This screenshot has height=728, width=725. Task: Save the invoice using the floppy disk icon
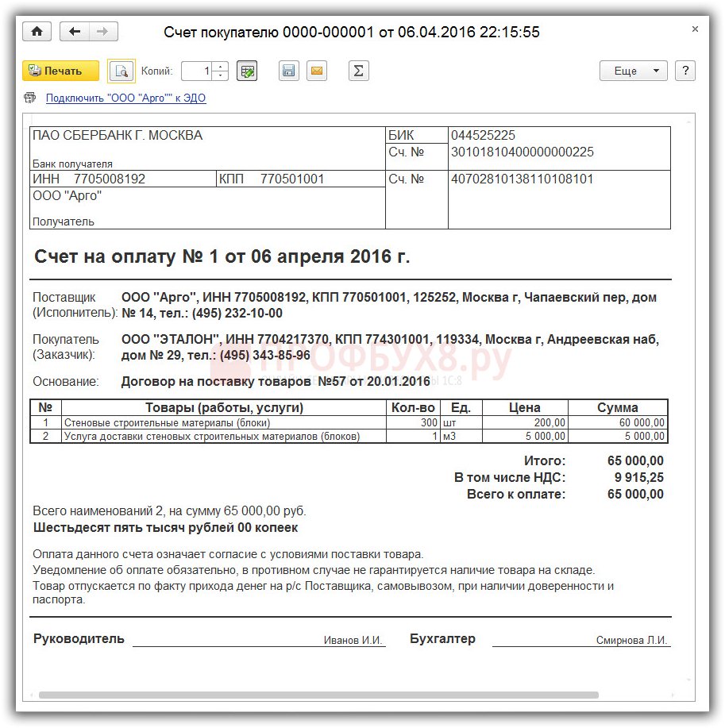point(289,71)
